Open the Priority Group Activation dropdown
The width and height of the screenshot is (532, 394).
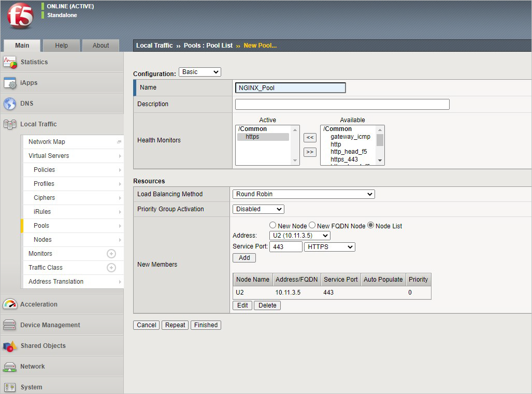pyautogui.click(x=258, y=209)
